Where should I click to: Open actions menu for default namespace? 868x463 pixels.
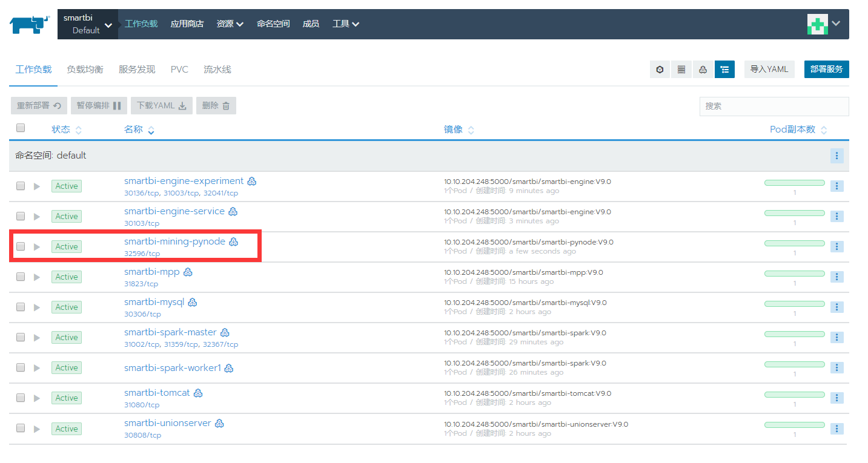pos(837,156)
